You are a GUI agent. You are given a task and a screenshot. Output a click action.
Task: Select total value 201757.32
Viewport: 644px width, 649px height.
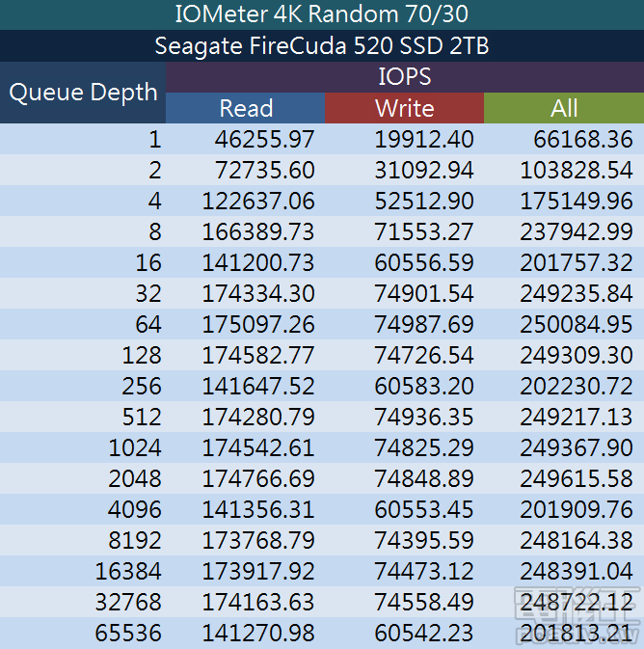pyautogui.click(x=577, y=262)
